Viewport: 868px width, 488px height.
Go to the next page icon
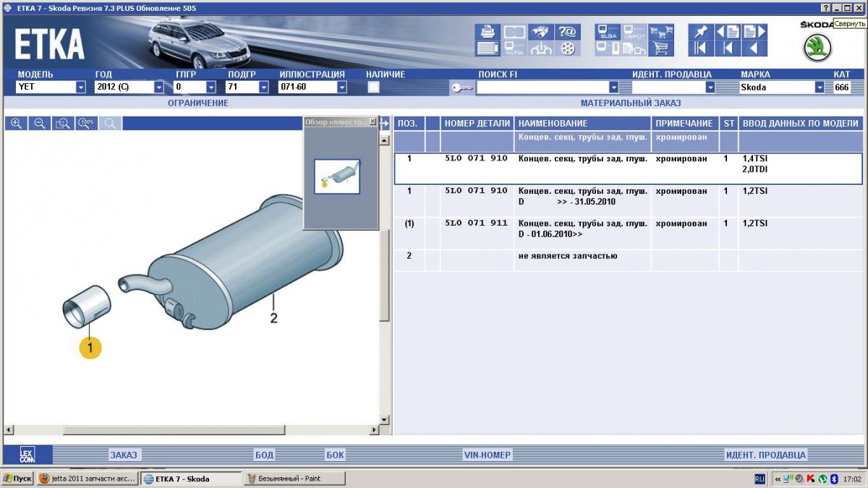pyautogui.click(x=754, y=32)
